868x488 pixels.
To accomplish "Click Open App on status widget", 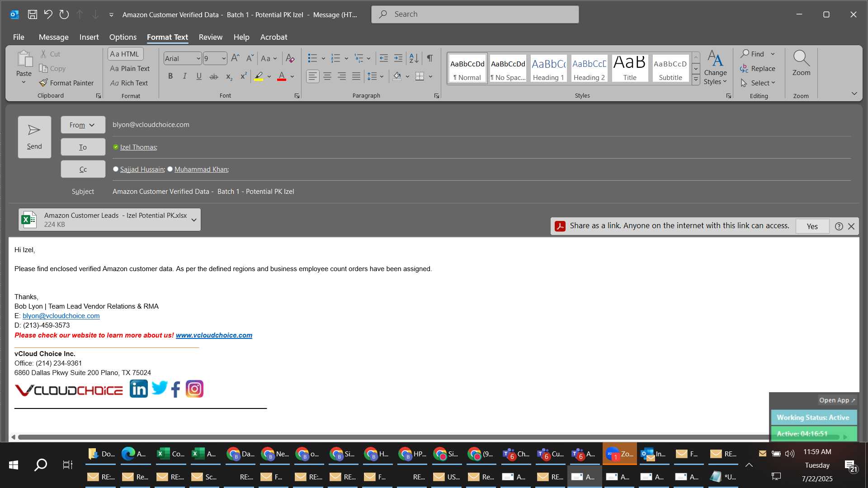I will point(837,400).
